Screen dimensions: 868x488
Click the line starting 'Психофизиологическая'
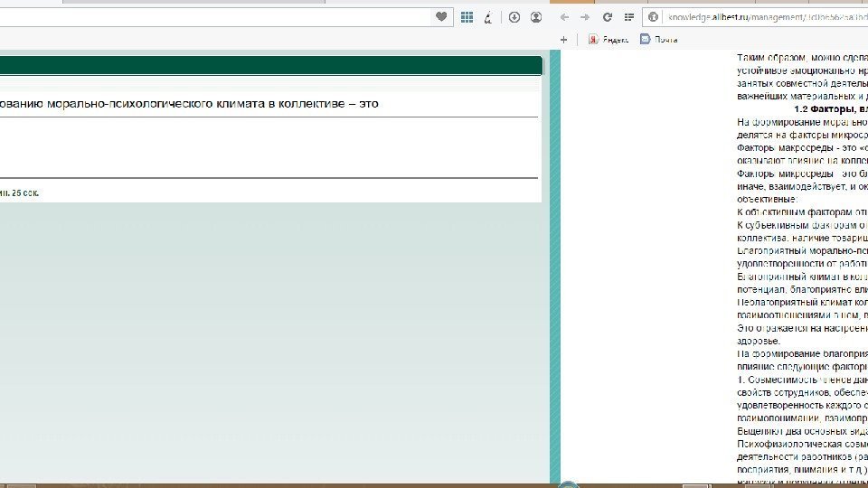(802, 444)
